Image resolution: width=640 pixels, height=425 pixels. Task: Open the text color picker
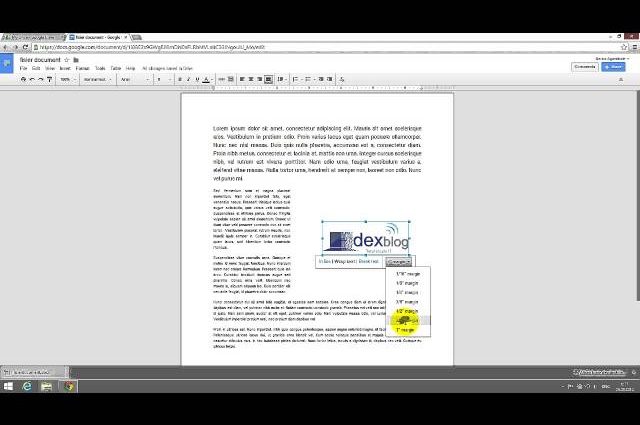(x=207, y=79)
